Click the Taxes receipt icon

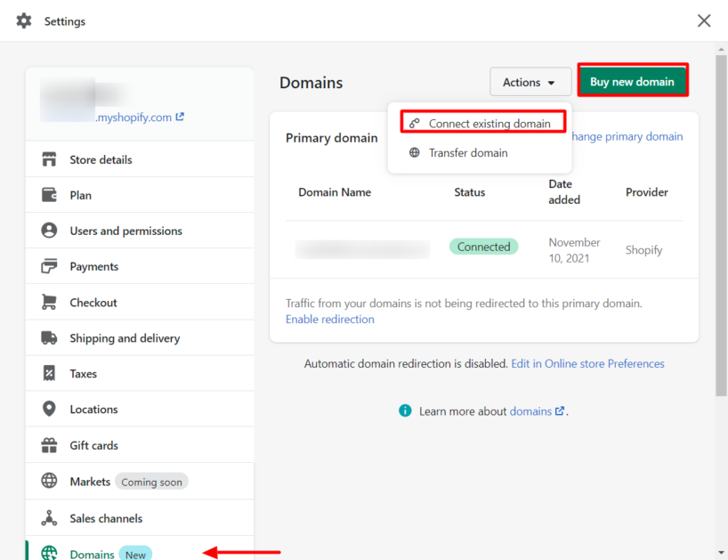click(50, 374)
